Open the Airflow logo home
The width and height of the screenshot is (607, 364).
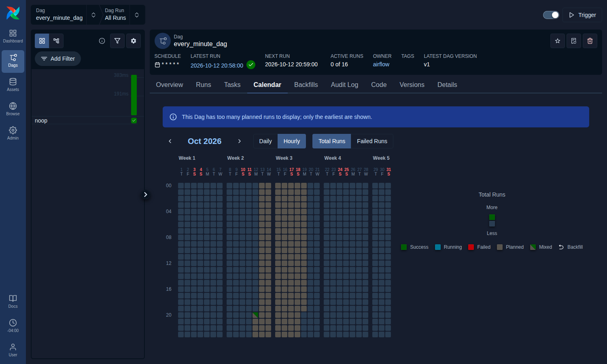(x=13, y=13)
